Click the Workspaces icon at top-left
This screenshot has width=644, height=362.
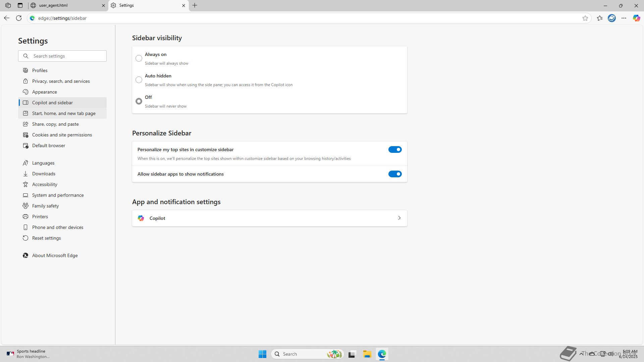pyautogui.click(x=8, y=5)
